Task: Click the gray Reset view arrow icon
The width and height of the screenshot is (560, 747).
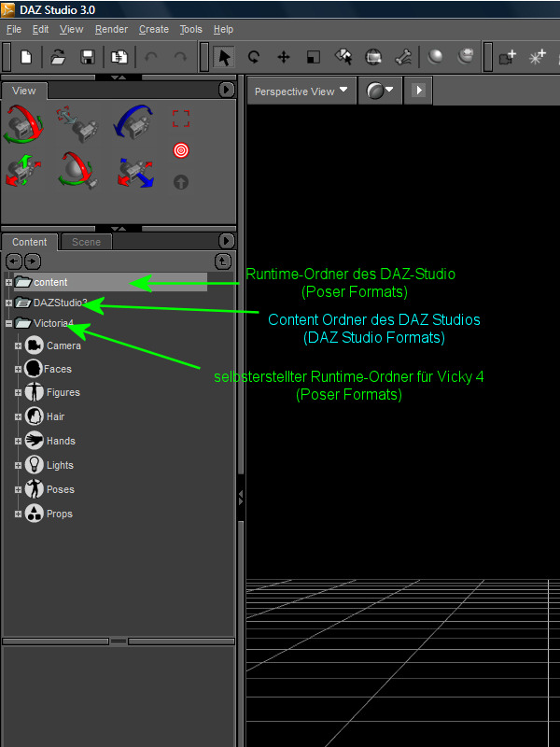Action: click(181, 182)
